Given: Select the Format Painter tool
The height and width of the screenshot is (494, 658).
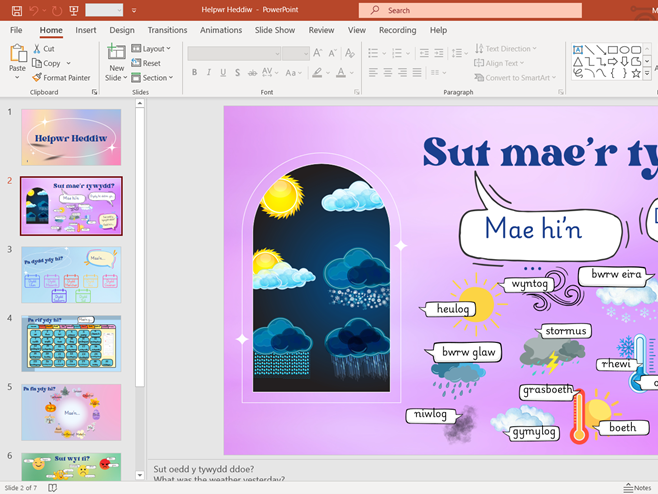Looking at the screenshot, I should [61, 77].
